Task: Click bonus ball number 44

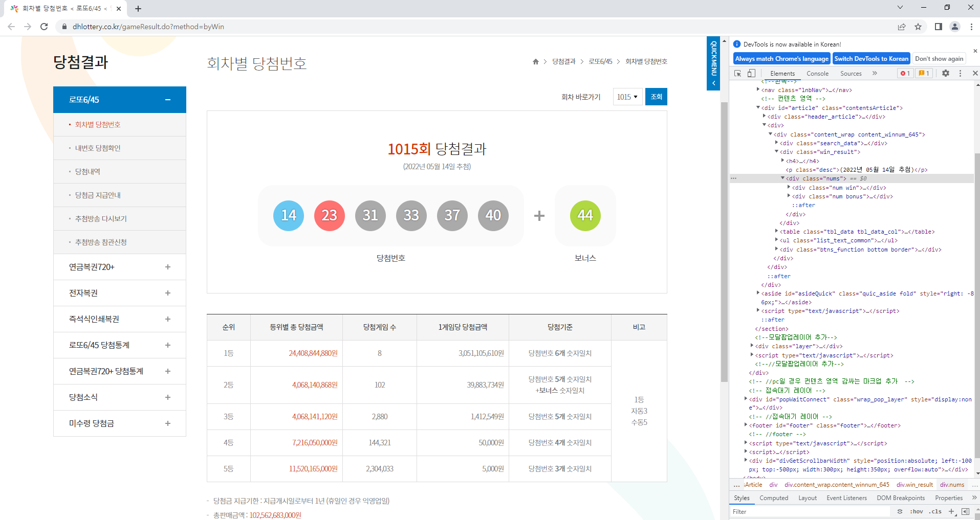Action: coord(585,216)
